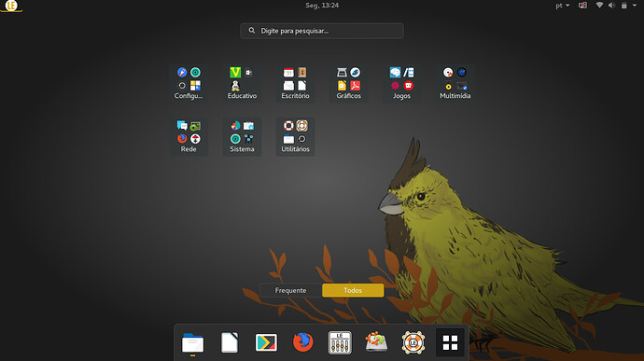
Task: Open the Multimídia app folder
Action: [455, 83]
